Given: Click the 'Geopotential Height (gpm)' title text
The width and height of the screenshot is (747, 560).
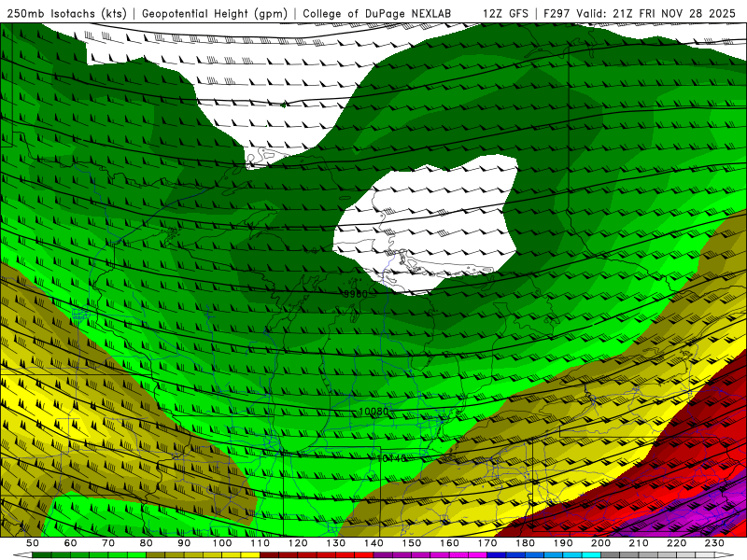Looking at the screenshot, I should 215,14.
